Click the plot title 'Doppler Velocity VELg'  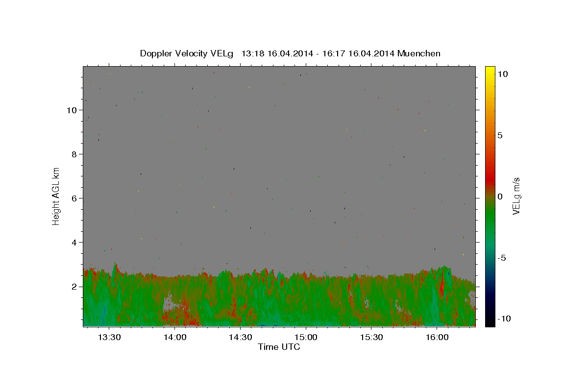pos(188,53)
